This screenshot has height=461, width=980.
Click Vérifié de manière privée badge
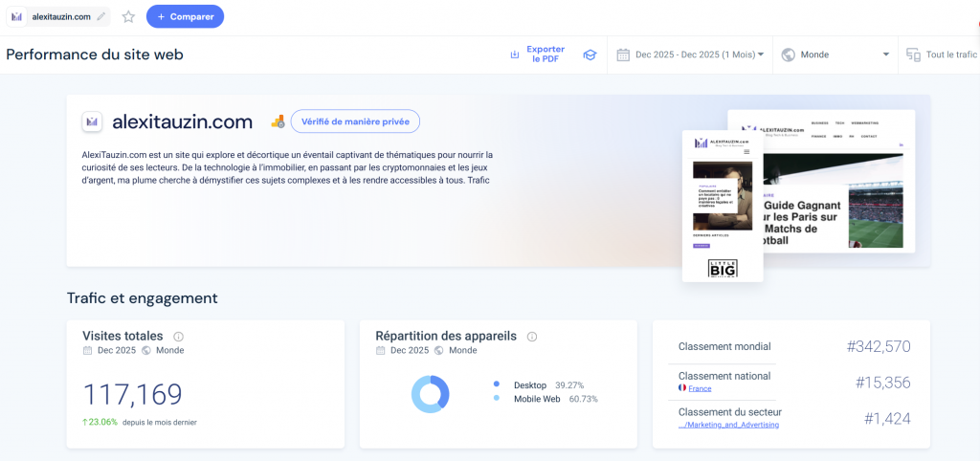(x=355, y=121)
